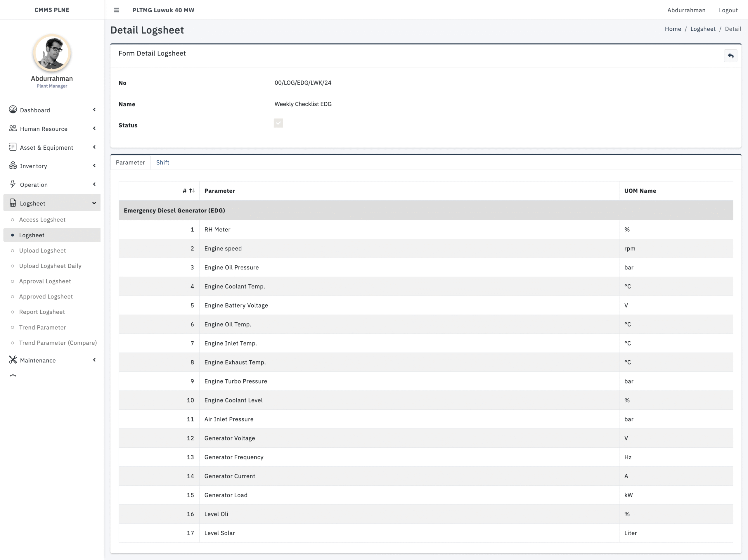Image resolution: width=748 pixels, height=560 pixels.
Task: Select the Level Oli row
Action: tap(426, 514)
